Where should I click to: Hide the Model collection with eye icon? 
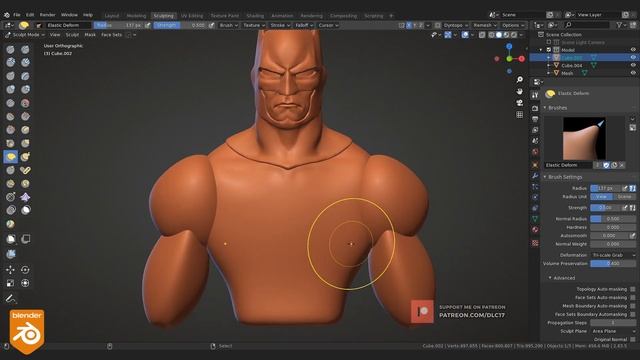click(x=633, y=50)
